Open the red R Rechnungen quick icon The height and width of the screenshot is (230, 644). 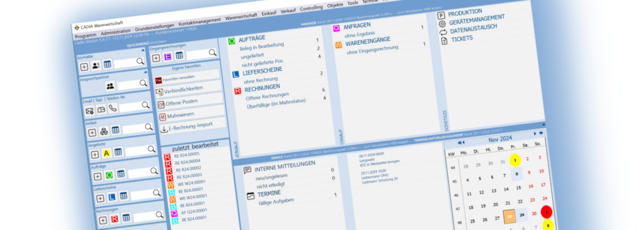pos(114,219)
